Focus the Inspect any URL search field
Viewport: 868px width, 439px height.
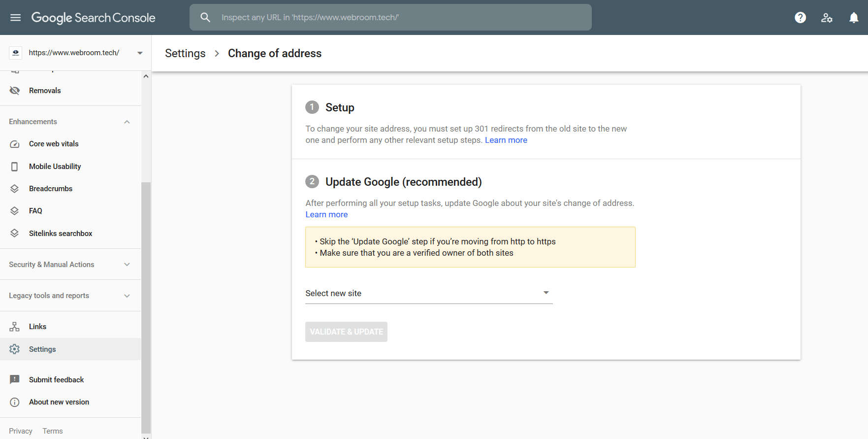click(390, 17)
